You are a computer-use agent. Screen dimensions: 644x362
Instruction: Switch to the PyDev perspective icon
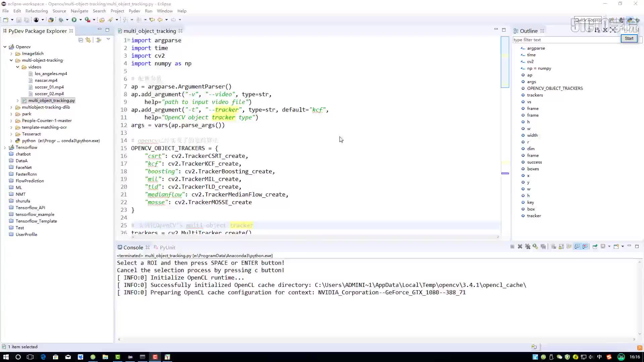[630, 20]
